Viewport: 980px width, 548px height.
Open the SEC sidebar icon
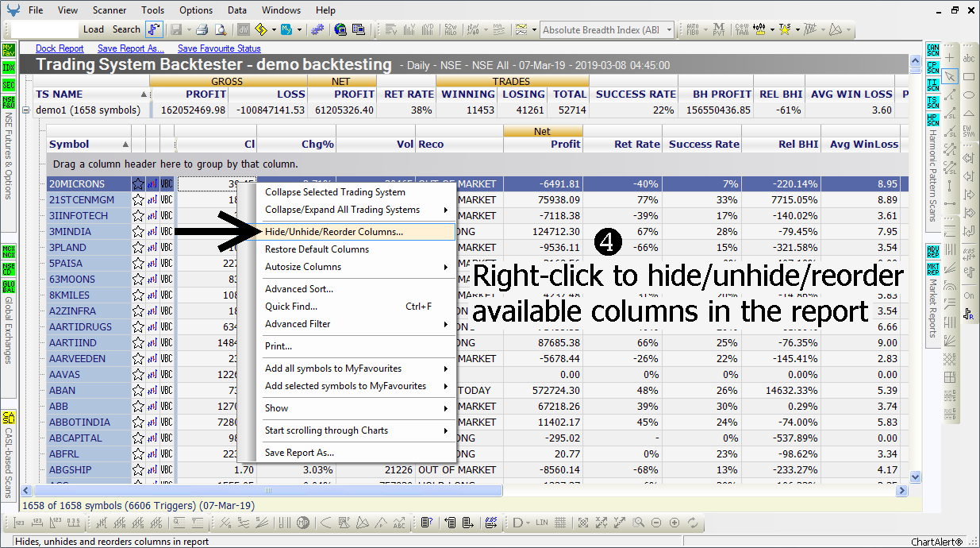[x=9, y=85]
